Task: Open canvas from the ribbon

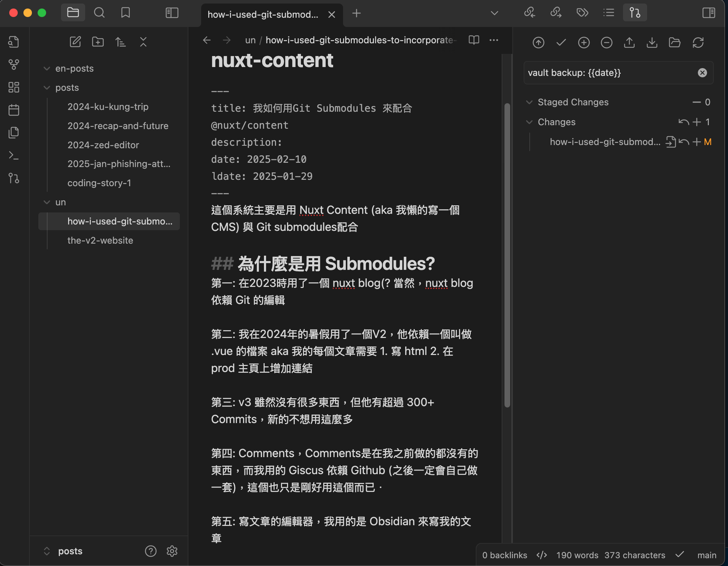Action: [13, 87]
